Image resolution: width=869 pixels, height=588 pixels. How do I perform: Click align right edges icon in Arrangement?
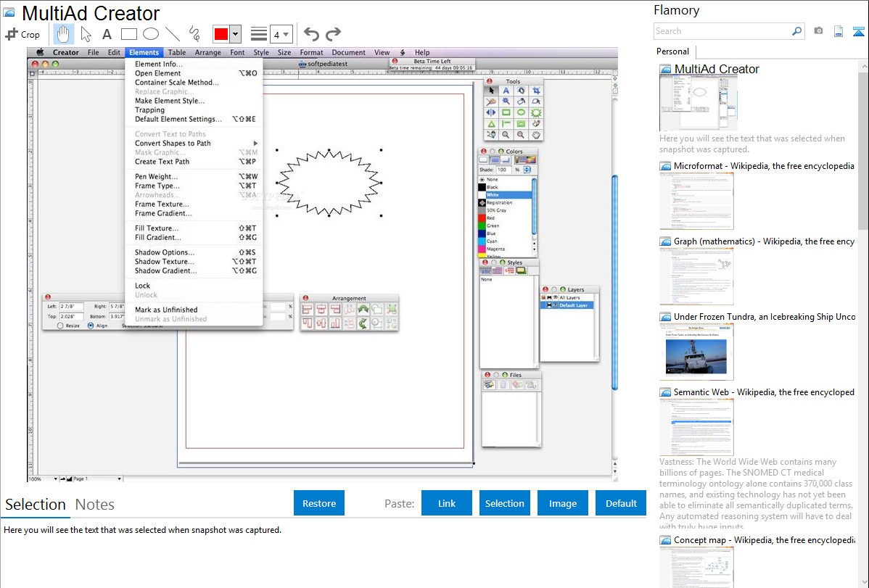[x=334, y=309]
